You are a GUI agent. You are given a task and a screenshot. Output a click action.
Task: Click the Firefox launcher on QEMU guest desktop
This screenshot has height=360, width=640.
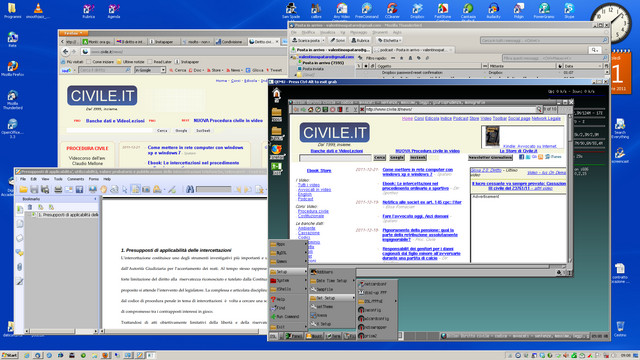(276, 150)
